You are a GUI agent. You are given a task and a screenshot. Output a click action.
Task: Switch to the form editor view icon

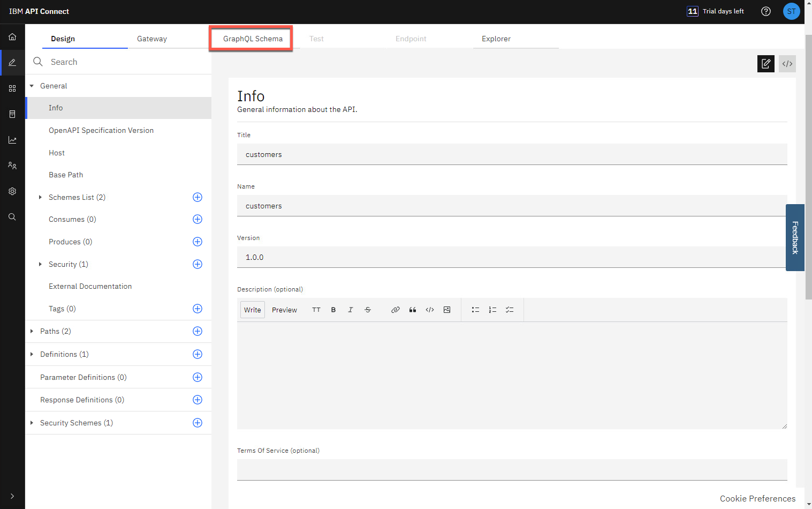[x=765, y=64]
